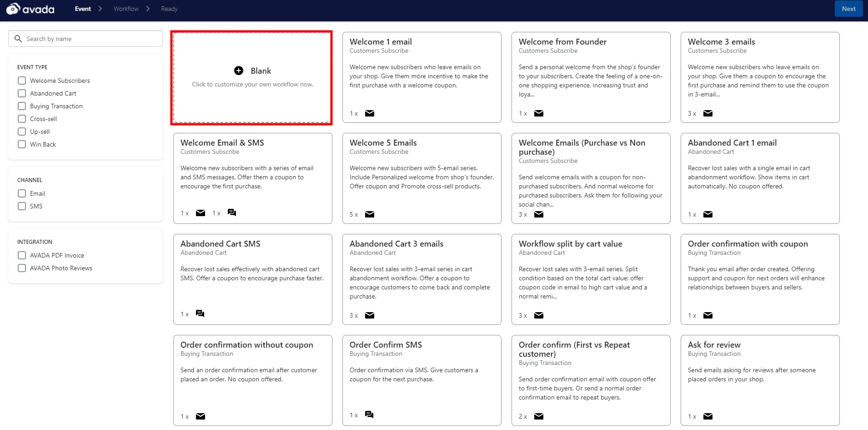Enable the Welcome Subscribers event filter
The height and width of the screenshot is (430, 868).
(22, 81)
